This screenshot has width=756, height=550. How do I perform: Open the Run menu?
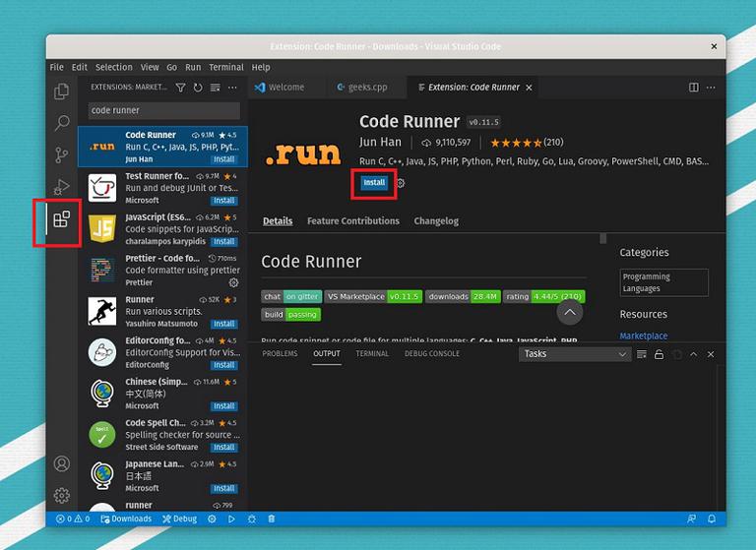pyautogui.click(x=193, y=67)
